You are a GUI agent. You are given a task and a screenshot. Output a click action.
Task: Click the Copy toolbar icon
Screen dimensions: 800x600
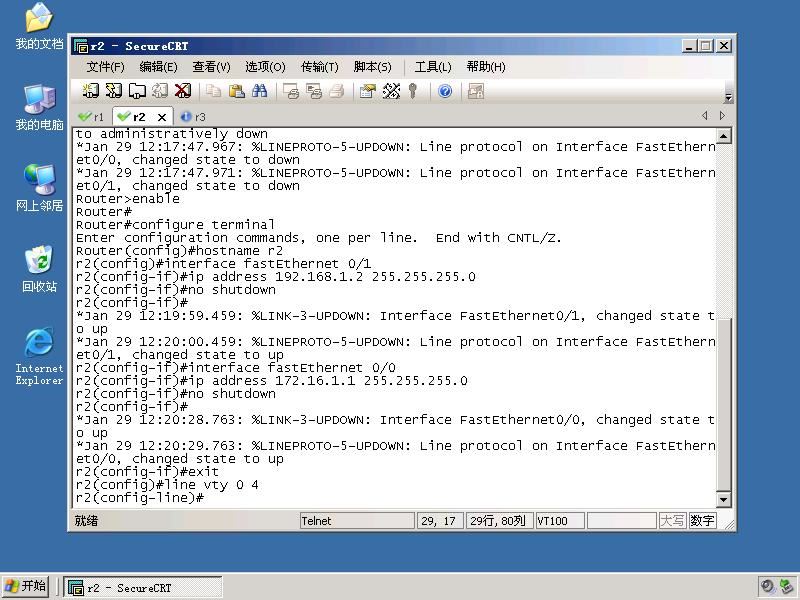tap(213, 91)
